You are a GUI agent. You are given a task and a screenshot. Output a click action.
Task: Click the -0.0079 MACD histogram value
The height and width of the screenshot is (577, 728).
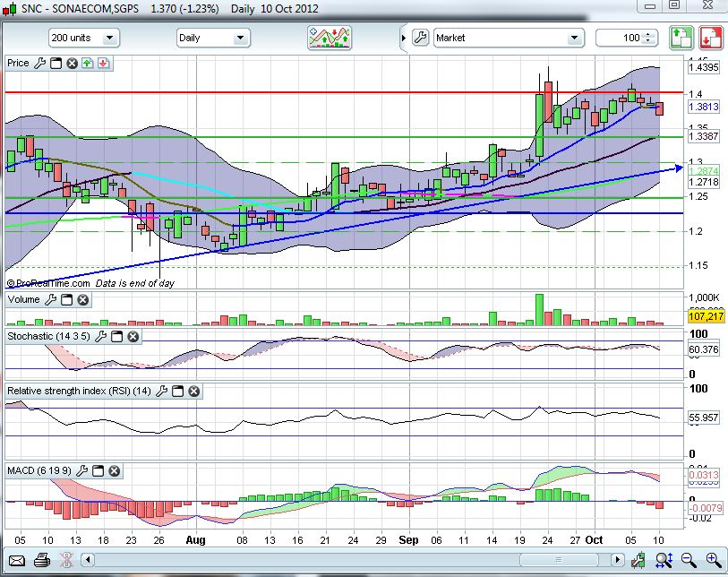(706, 508)
